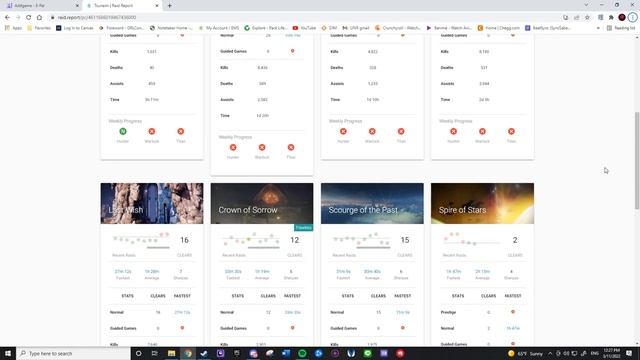Open the Spire of Stars Fastest summary time
Image resolution: width=640 pixels, height=360 pixels.
coord(453,271)
